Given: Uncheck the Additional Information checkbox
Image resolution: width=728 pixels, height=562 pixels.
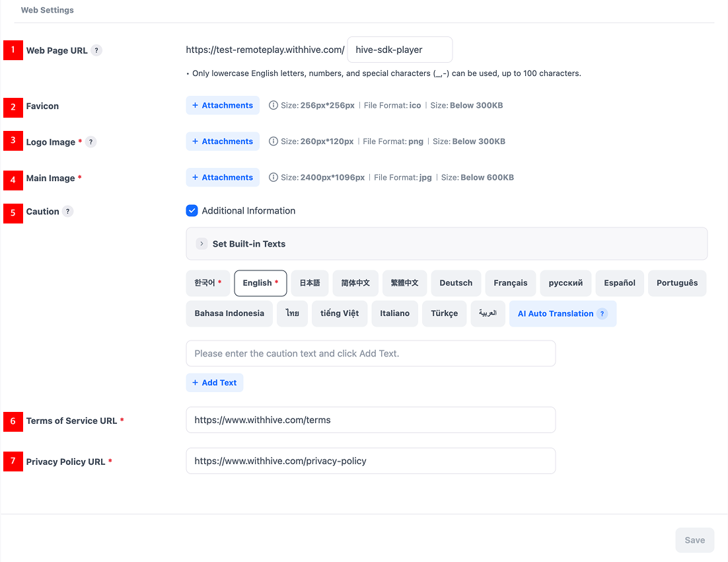Looking at the screenshot, I should point(192,211).
